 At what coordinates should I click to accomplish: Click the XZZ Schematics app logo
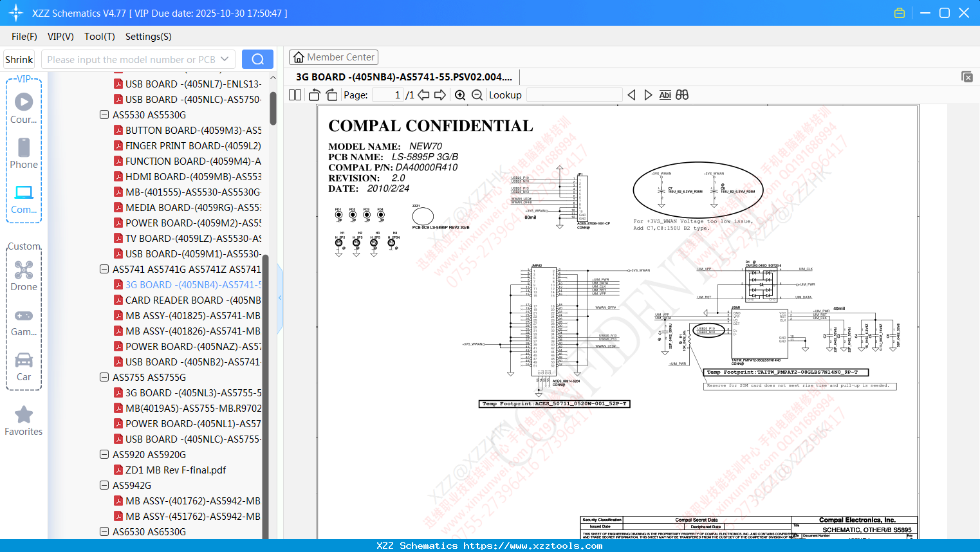(16, 13)
